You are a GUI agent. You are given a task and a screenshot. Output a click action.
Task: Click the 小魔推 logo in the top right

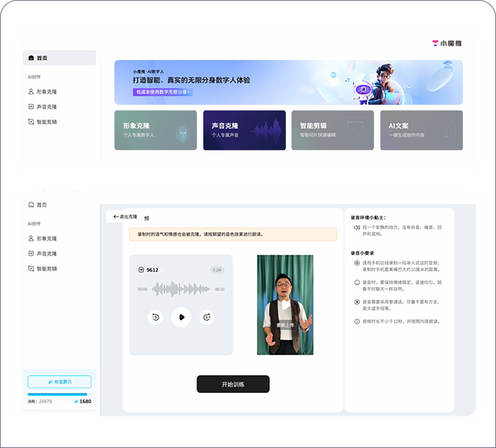pyautogui.click(x=446, y=43)
